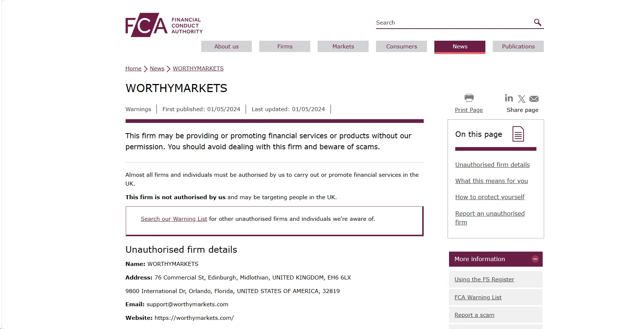Share page via email envelope icon
Screen dimensions: 644x329
534,99
